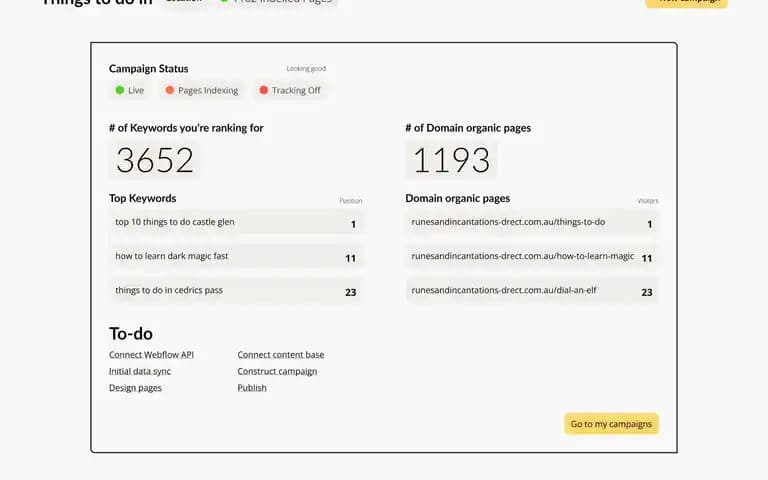This screenshot has height=480, width=768.
Task: Open the Construct campaign link
Action: (x=277, y=371)
